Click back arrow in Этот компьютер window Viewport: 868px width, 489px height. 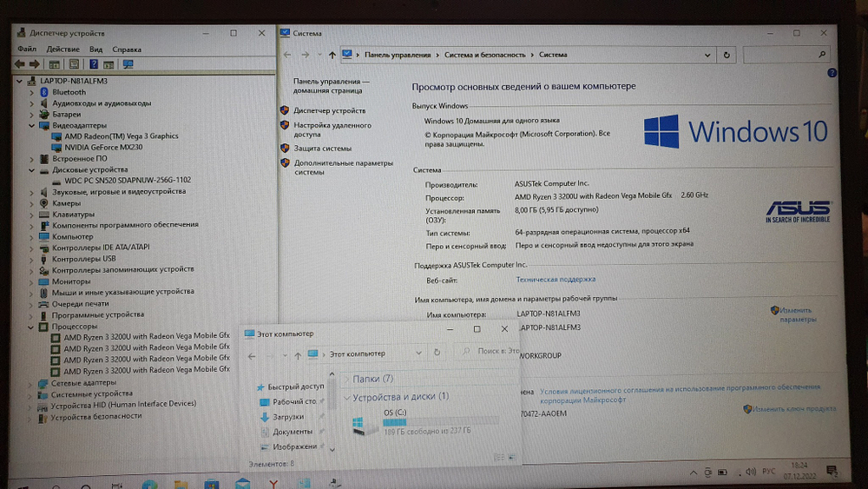tap(252, 356)
